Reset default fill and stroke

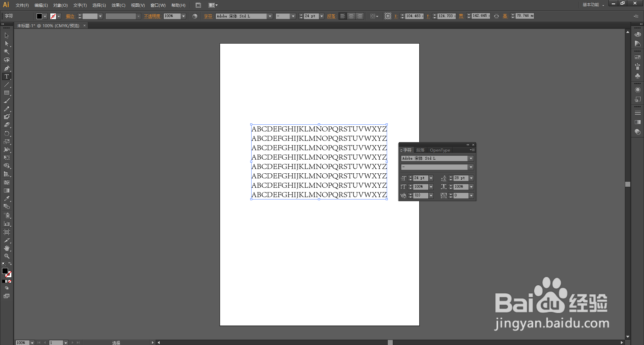(4, 264)
